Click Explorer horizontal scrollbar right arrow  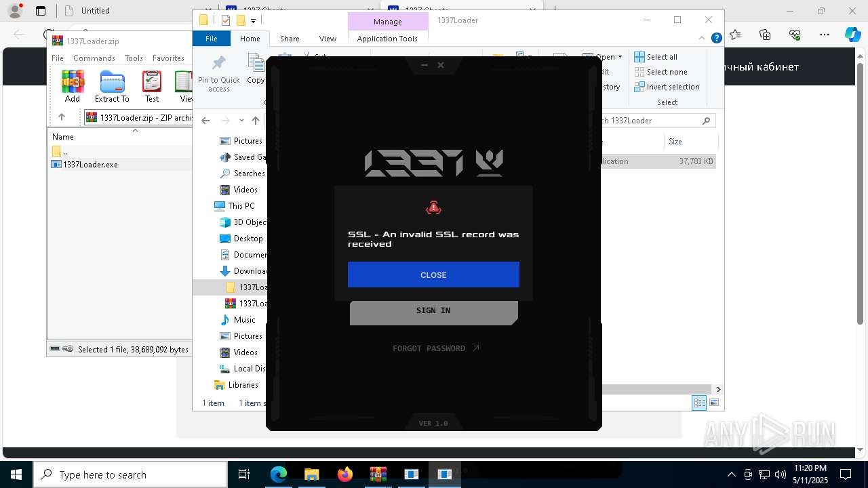pos(718,389)
